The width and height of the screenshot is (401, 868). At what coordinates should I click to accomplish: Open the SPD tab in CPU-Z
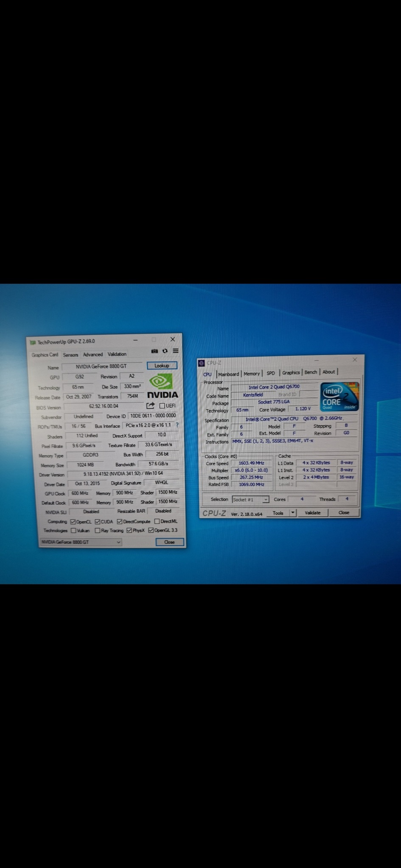[271, 373]
